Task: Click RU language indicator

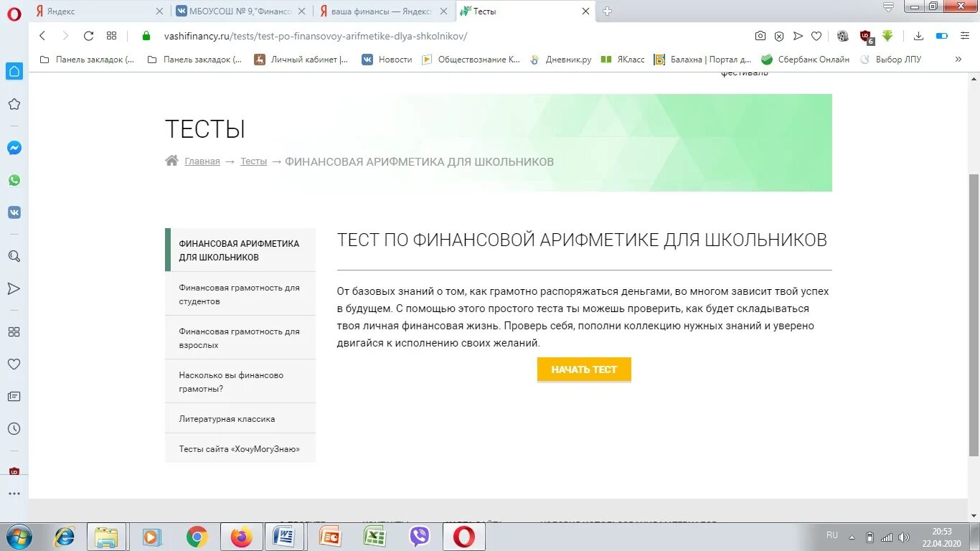Action: (831, 535)
